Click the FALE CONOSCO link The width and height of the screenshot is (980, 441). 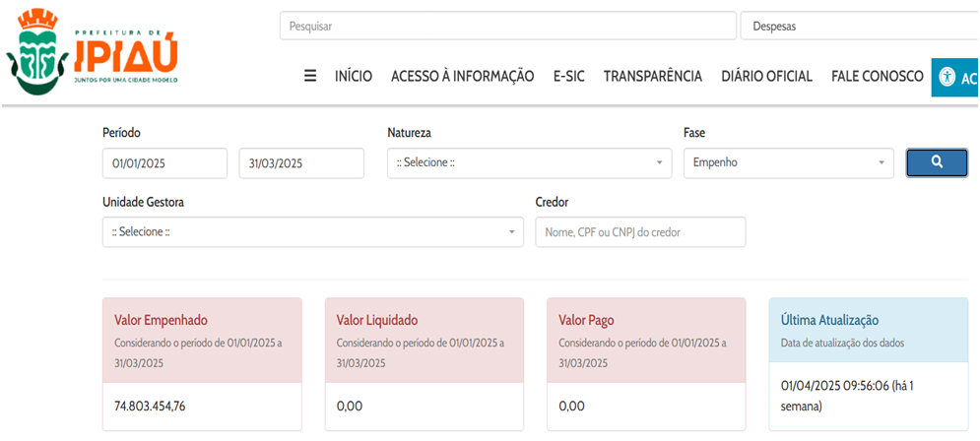pyautogui.click(x=877, y=76)
